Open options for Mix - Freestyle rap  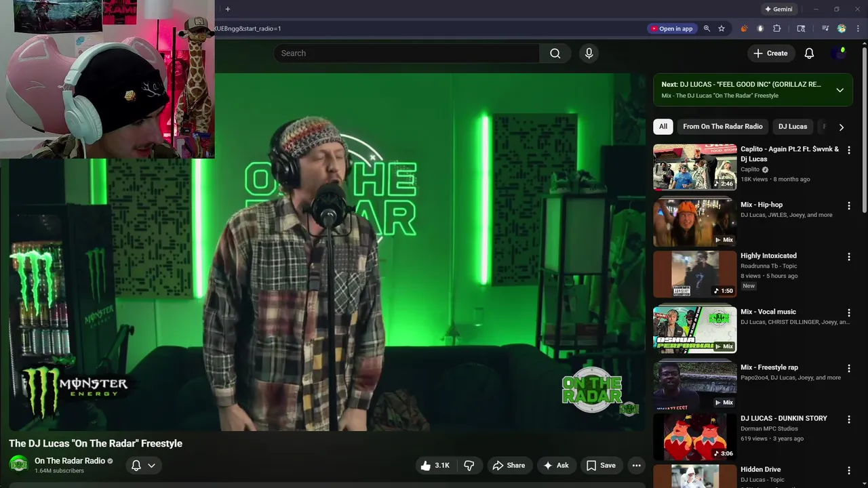pyautogui.click(x=848, y=369)
